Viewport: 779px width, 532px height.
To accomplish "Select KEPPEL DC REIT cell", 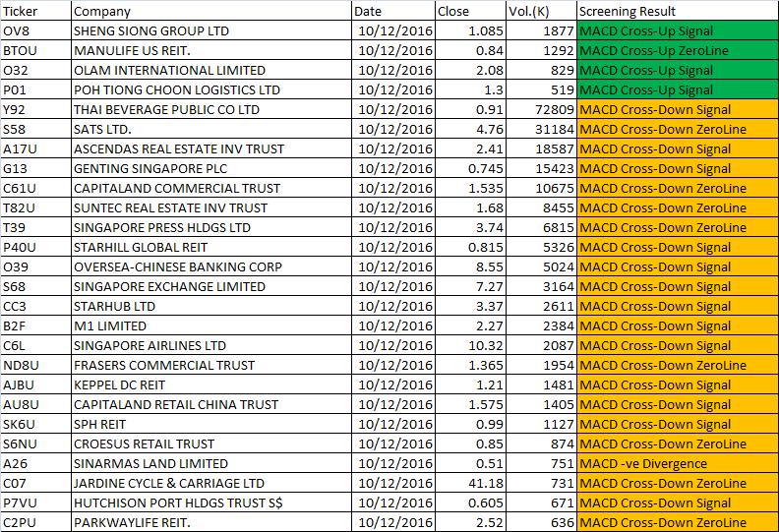I will tap(211, 384).
